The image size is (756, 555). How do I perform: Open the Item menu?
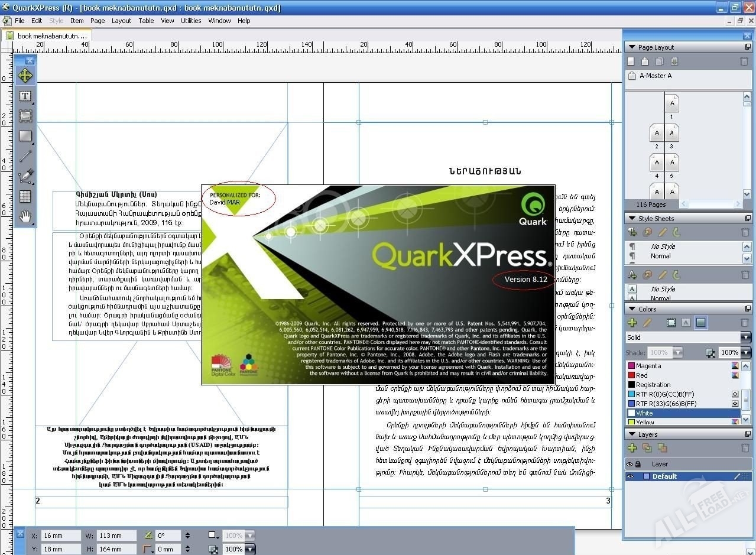click(77, 21)
